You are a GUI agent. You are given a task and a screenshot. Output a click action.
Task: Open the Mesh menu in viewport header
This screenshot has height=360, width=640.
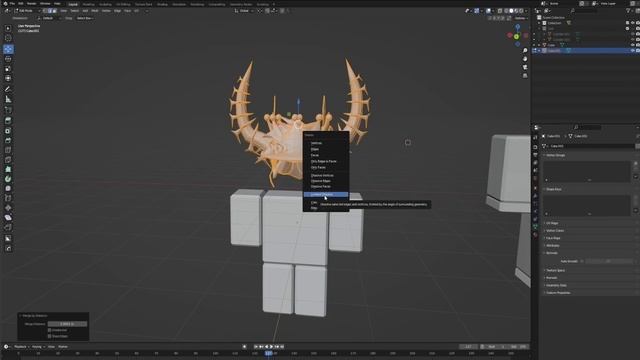pos(95,11)
